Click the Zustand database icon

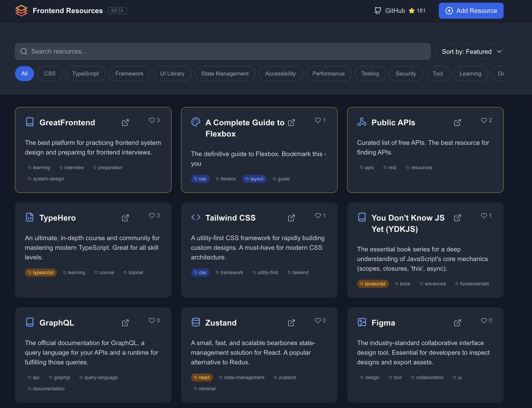pyautogui.click(x=196, y=322)
